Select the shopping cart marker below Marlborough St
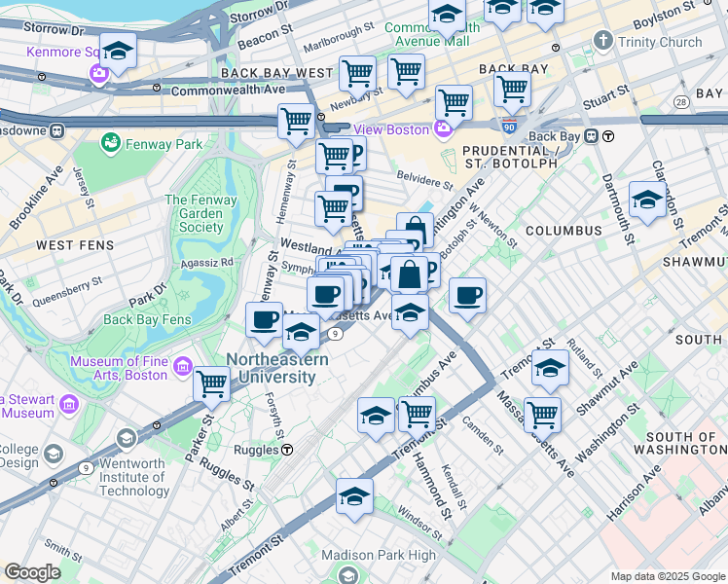This screenshot has height=584, width=728. click(357, 74)
